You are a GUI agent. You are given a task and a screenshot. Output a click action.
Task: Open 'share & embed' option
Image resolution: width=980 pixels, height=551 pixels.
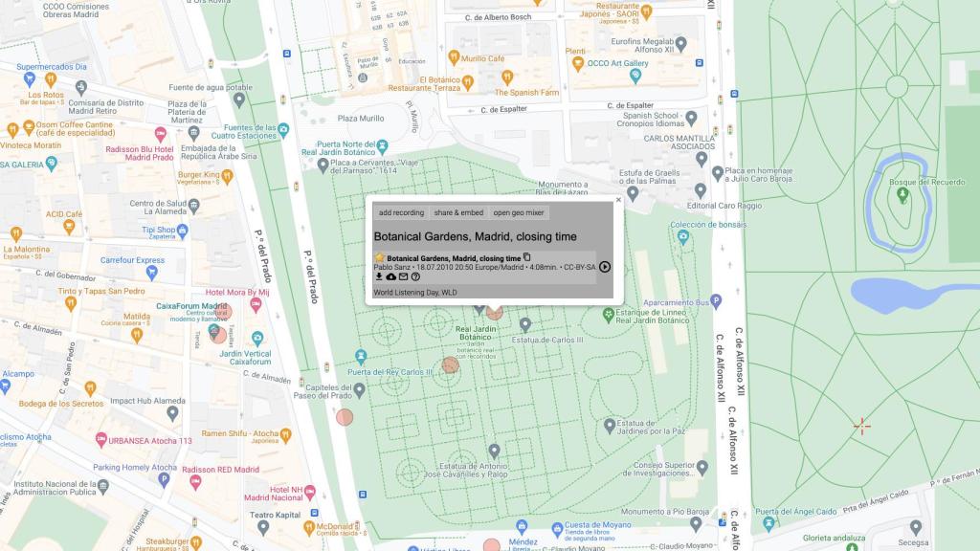[x=458, y=212]
